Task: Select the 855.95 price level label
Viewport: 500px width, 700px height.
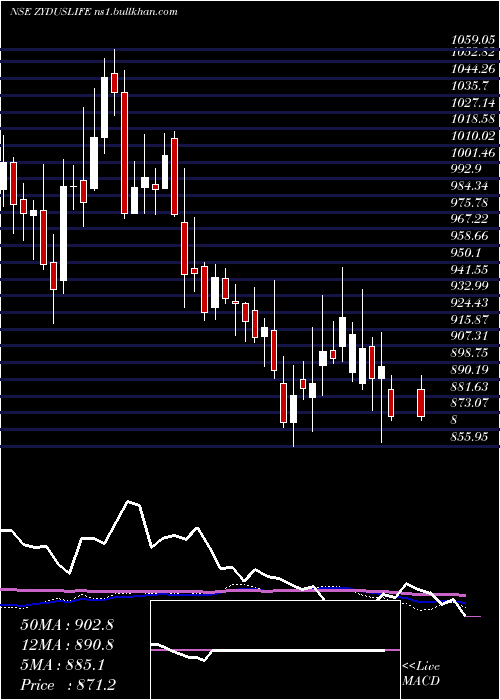Action: (x=470, y=436)
